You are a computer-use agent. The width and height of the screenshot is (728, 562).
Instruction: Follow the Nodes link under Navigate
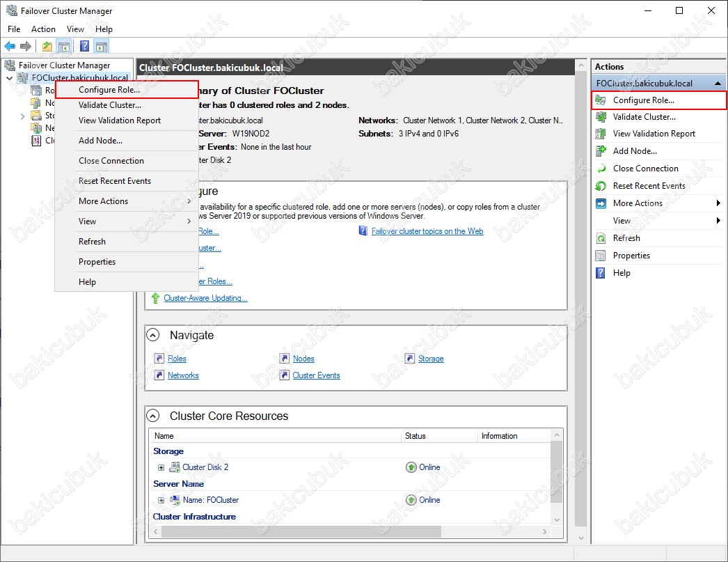pyautogui.click(x=303, y=359)
